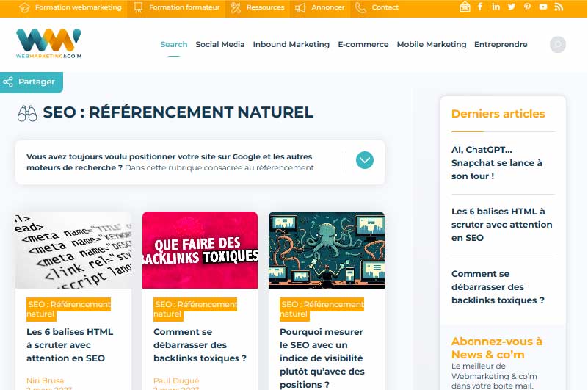Open sidebar article Les 6 balises HTML

click(502, 225)
